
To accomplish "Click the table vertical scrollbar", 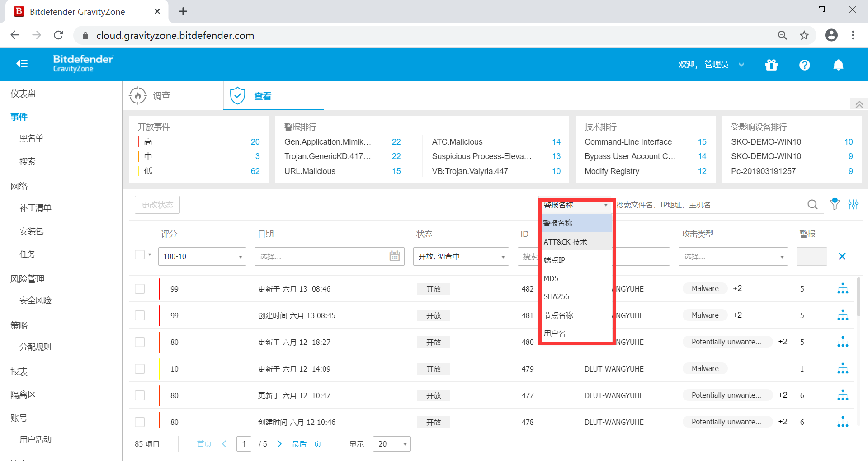I will point(859,296).
